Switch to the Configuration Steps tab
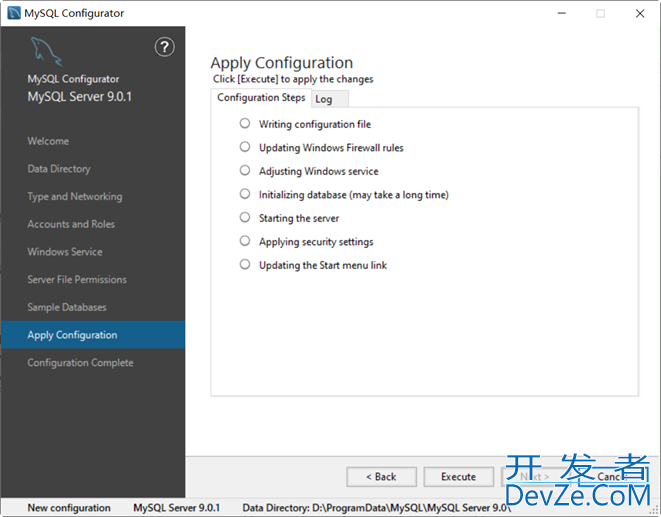Screen dimensions: 661x517 click(261, 97)
